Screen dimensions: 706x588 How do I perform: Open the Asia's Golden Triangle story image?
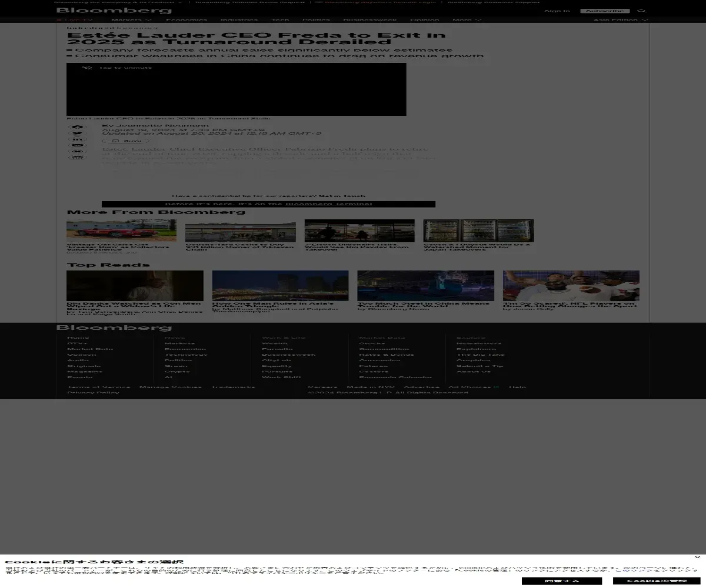[x=280, y=286]
